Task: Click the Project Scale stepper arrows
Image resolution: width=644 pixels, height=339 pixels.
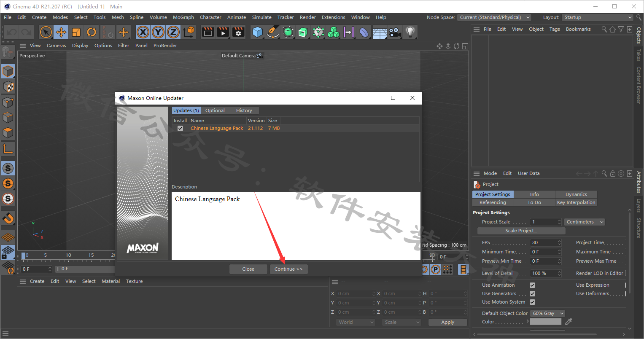Action: point(559,222)
